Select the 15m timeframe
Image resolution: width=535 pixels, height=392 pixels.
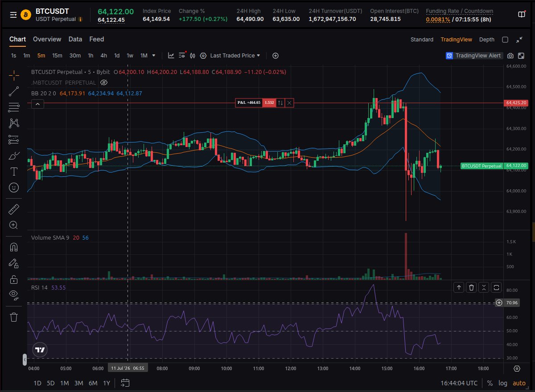point(57,56)
